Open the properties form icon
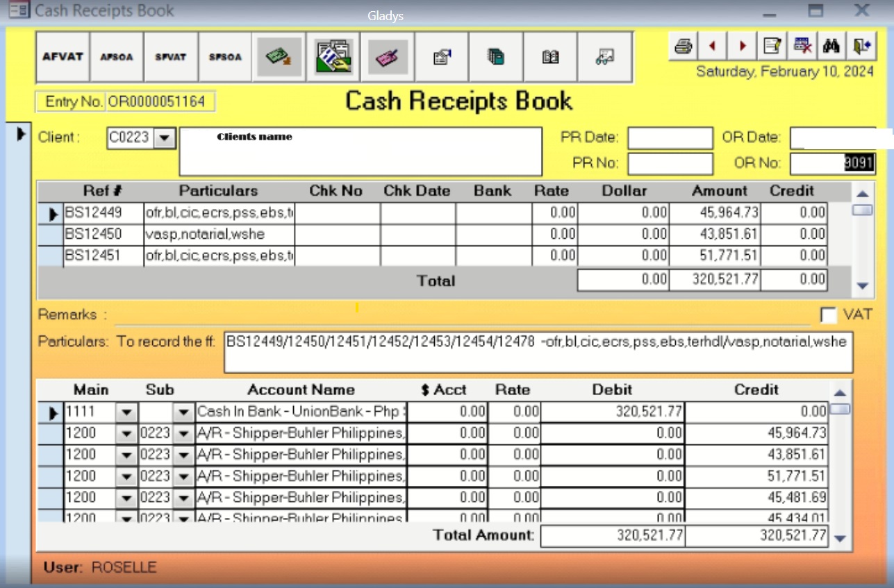894x588 pixels. [442, 57]
